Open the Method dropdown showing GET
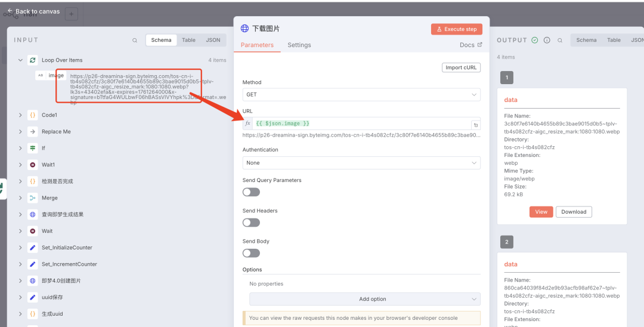The width and height of the screenshot is (644, 327). (361, 95)
